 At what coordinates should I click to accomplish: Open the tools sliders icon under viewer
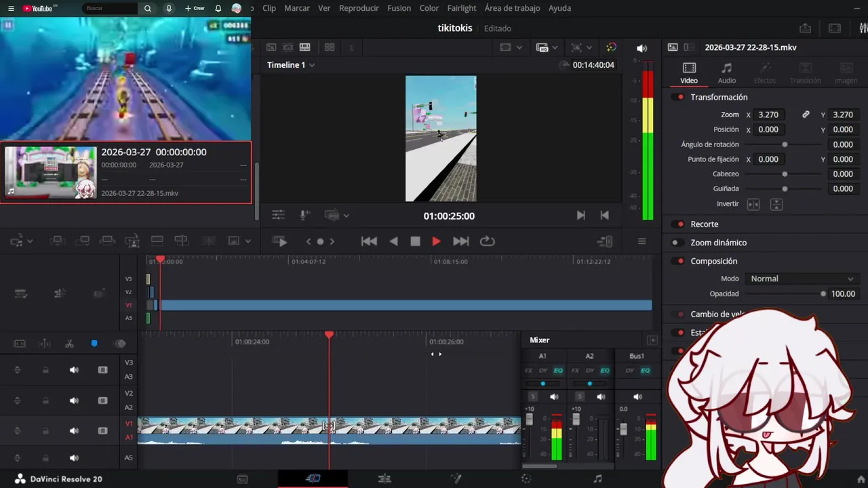(x=278, y=215)
